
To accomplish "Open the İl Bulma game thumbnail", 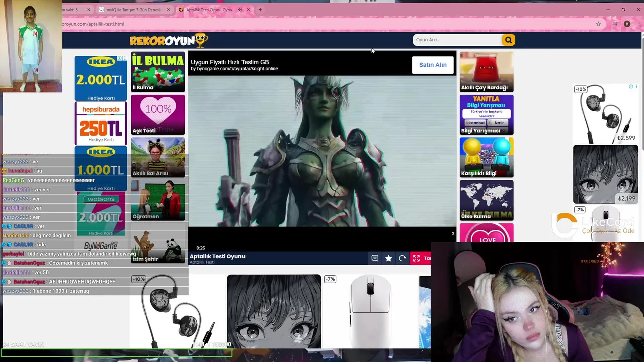I will 158,72.
